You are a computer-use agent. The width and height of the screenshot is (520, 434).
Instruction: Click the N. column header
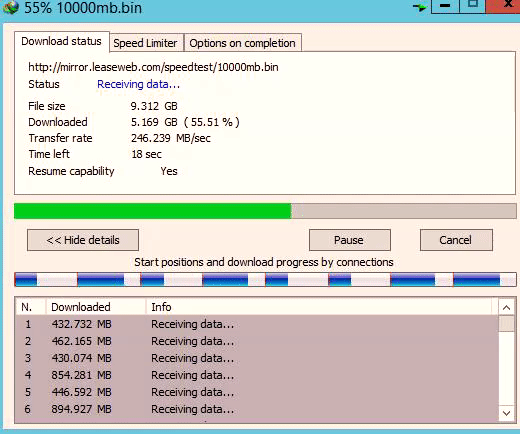pyautogui.click(x=30, y=307)
